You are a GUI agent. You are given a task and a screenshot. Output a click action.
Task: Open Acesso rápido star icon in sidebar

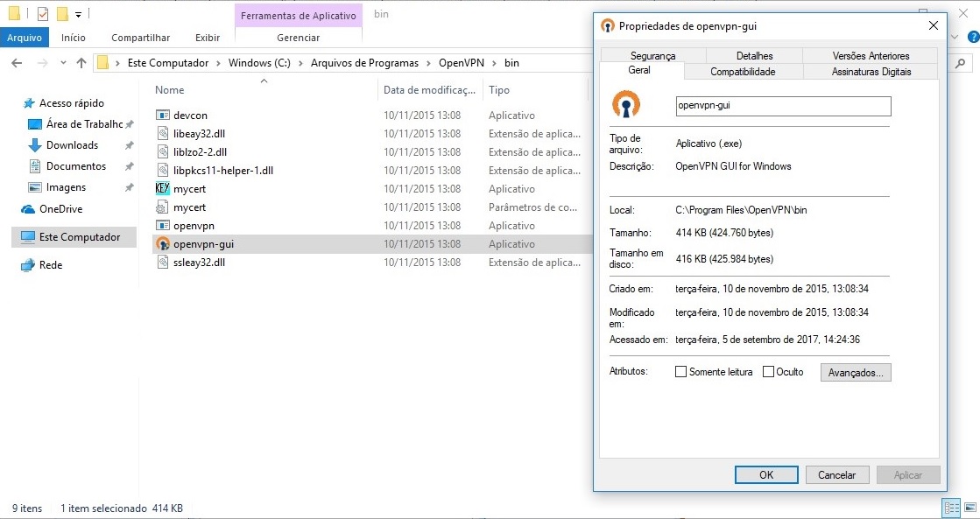(x=29, y=103)
